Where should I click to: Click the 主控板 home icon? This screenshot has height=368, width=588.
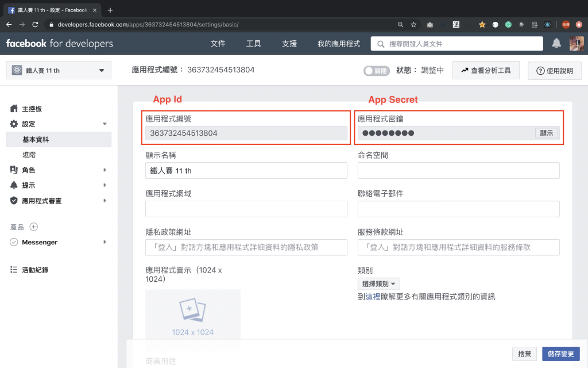[14, 109]
